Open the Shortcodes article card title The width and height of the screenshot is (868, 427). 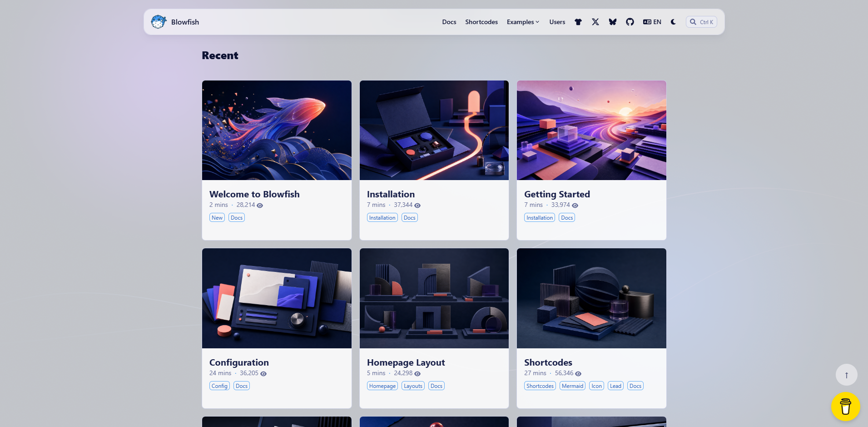click(x=548, y=362)
